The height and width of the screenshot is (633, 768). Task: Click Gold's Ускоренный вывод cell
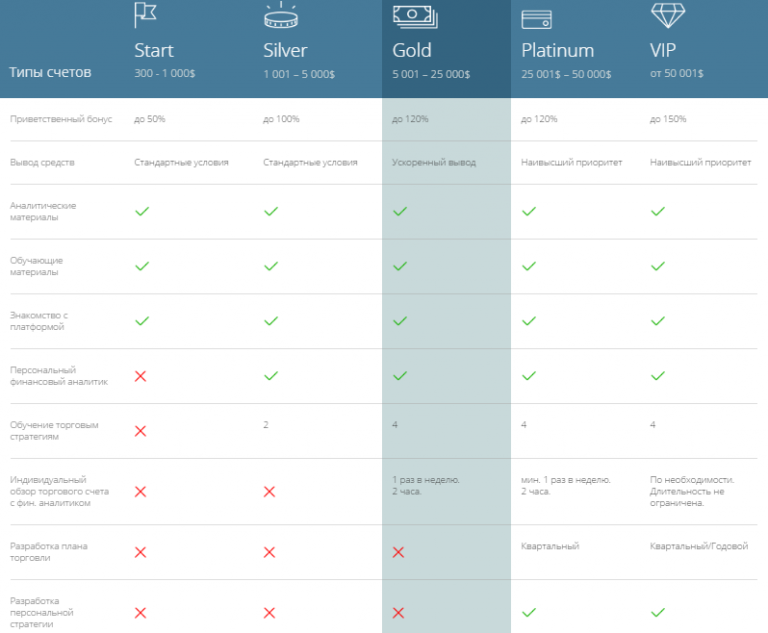(433, 162)
